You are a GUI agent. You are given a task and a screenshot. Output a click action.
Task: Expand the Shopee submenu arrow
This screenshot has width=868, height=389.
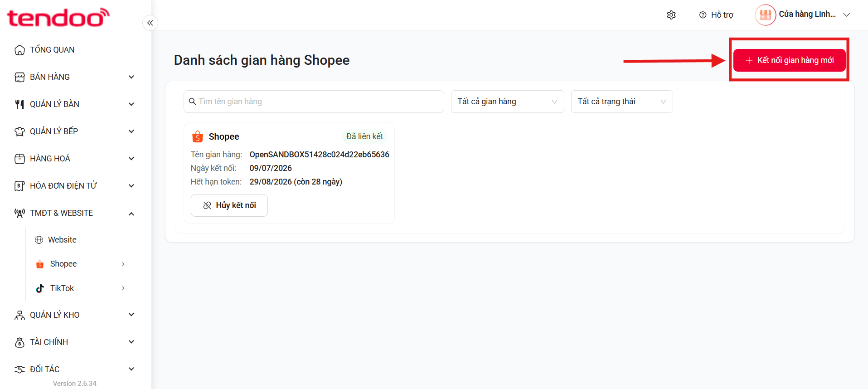123,264
